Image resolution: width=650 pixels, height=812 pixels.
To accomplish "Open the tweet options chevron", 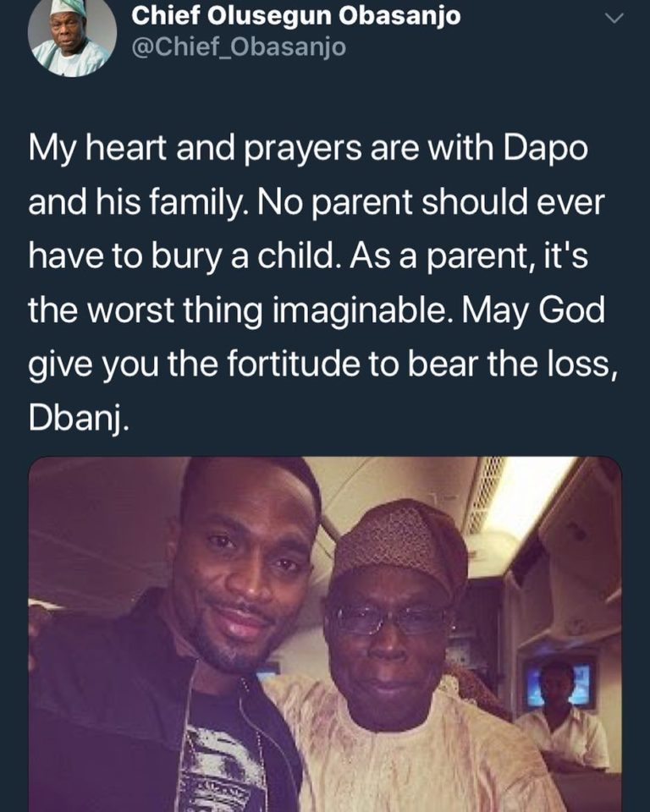I will (x=615, y=19).
